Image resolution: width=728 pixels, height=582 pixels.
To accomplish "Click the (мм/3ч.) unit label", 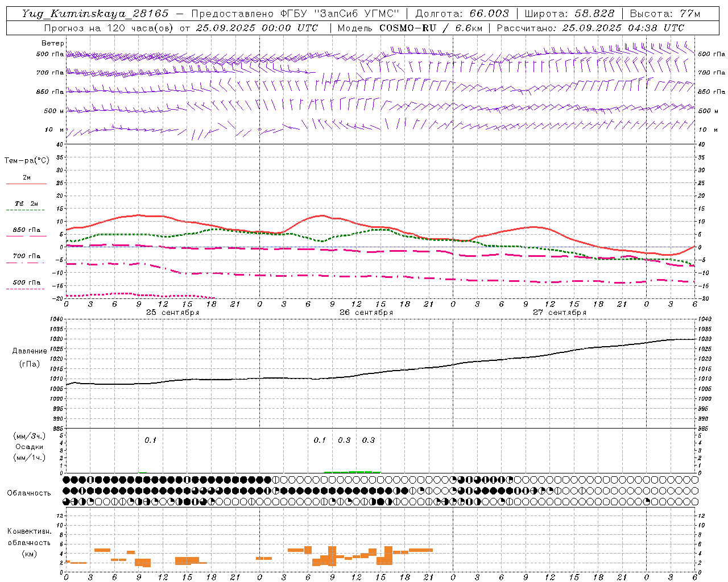I will [x=30, y=436].
